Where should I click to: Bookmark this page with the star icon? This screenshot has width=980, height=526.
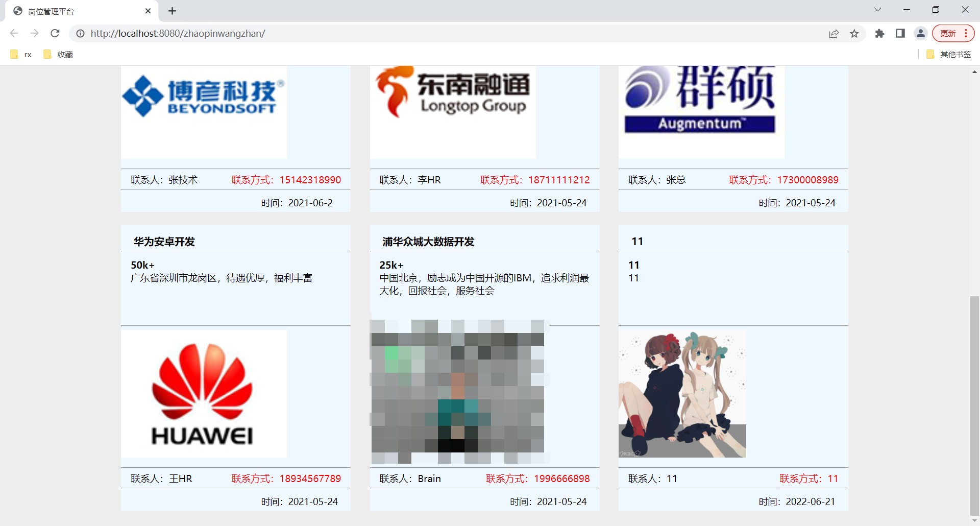pyautogui.click(x=854, y=34)
